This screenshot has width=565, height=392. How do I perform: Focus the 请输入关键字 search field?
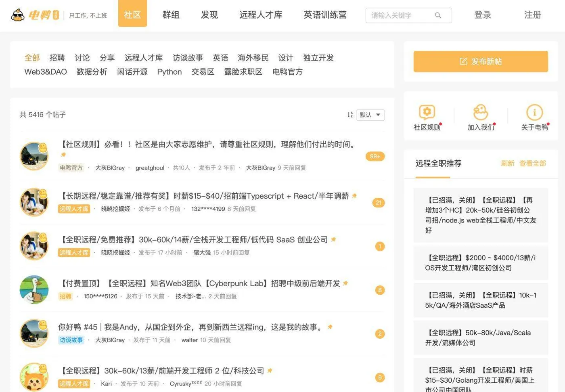pos(408,15)
